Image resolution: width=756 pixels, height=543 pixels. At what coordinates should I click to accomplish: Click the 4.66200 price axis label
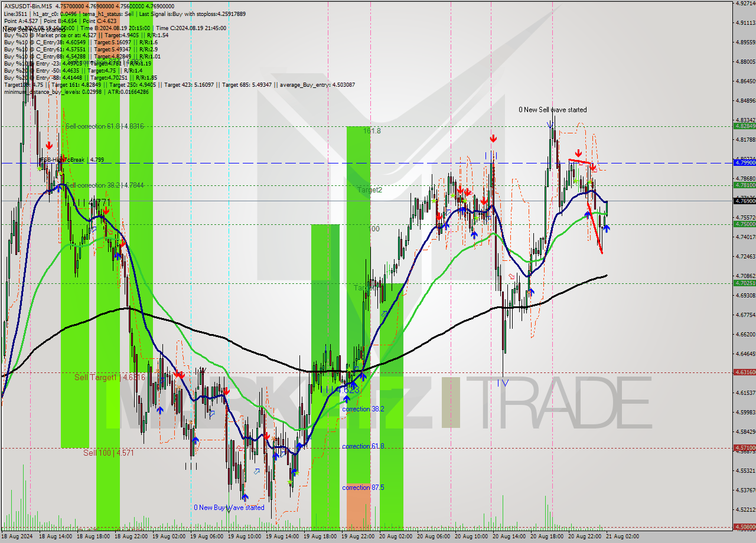point(745,334)
